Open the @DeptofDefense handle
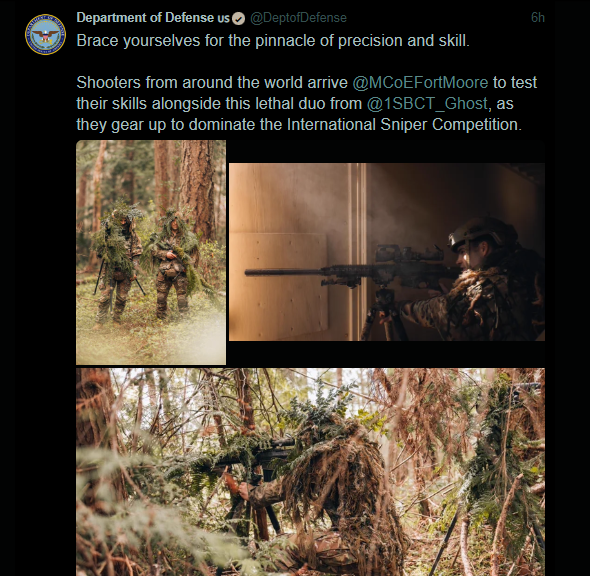Image resolution: width=590 pixels, height=576 pixels. (x=298, y=18)
